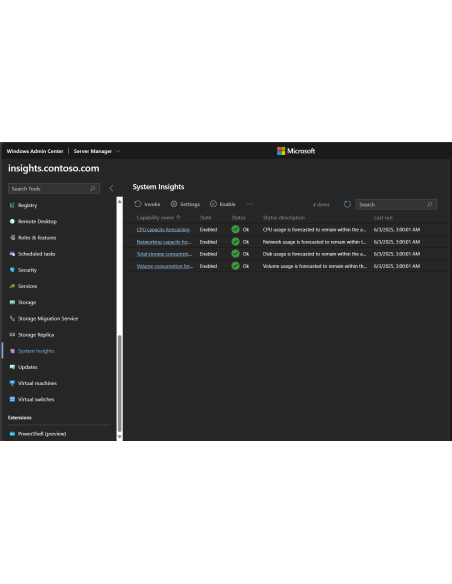Click green Ok check for Volume consumption row
This screenshot has width=452, height=584.
coord(235,266)
